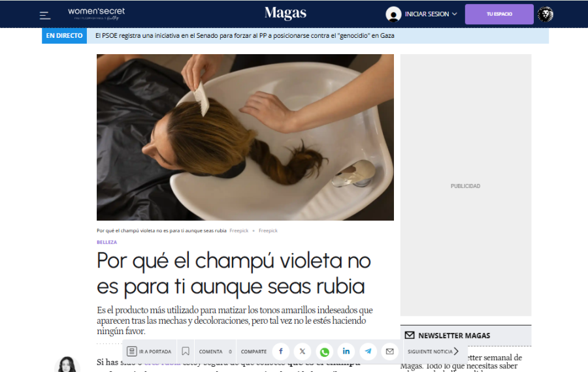Click the Iniciar Sesion text
Viewport: 588px width, 372px height.
pos(427,14)
